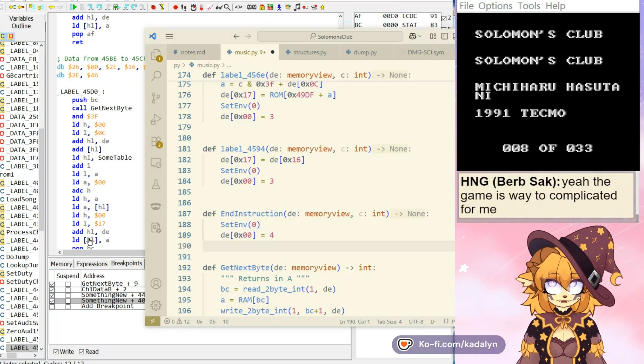This screenshot has width=644, height=364.
Task: Click Tab Size: 4 in status bar
Action: (389, 322)
